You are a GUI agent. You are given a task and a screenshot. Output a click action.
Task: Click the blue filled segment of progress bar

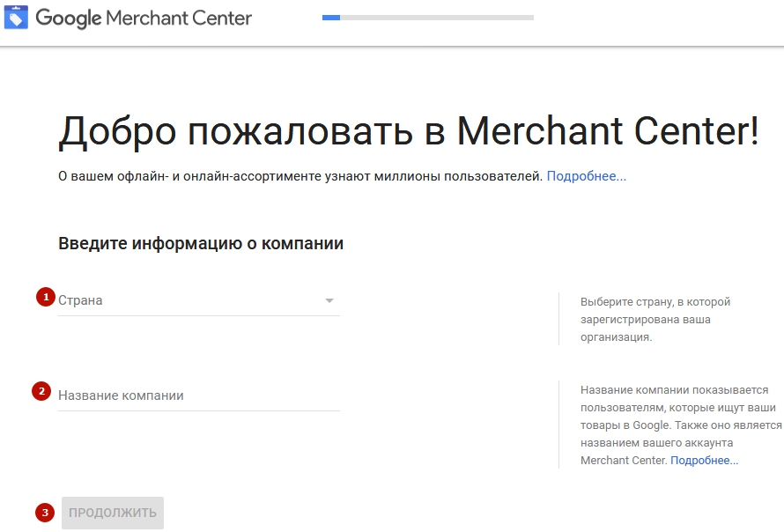331,17
